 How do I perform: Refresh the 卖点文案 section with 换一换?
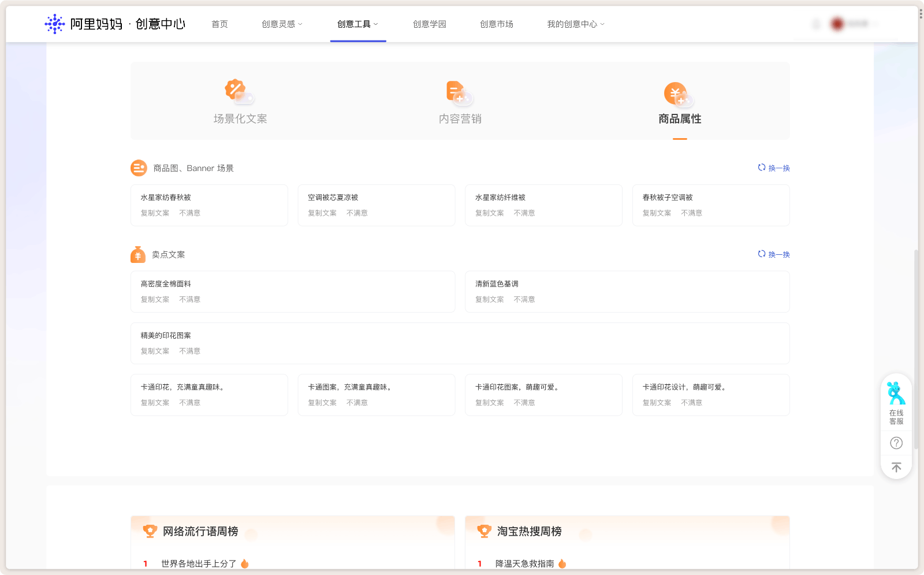click(x=773, y=254)
